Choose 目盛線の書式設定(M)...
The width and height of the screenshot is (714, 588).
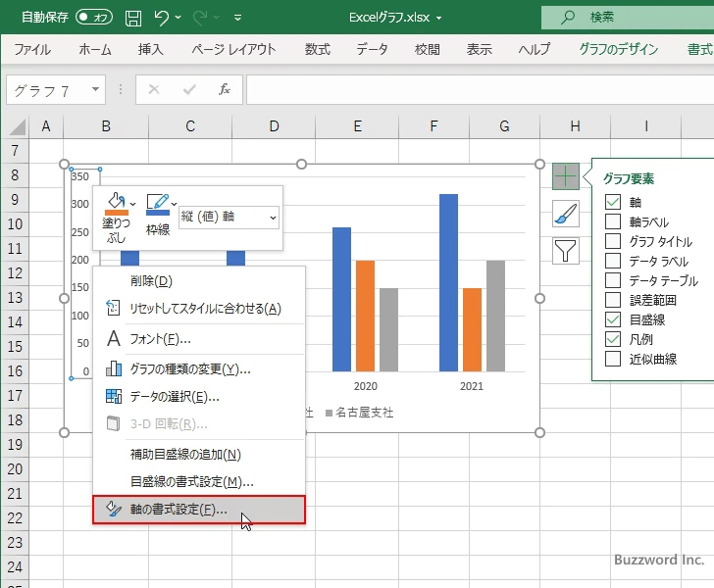(199, 481)
